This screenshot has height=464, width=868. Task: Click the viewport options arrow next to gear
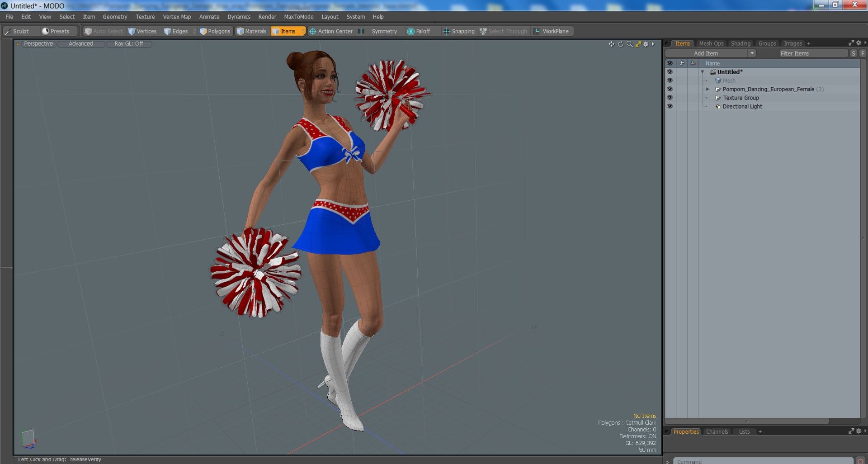coord(653,44)
